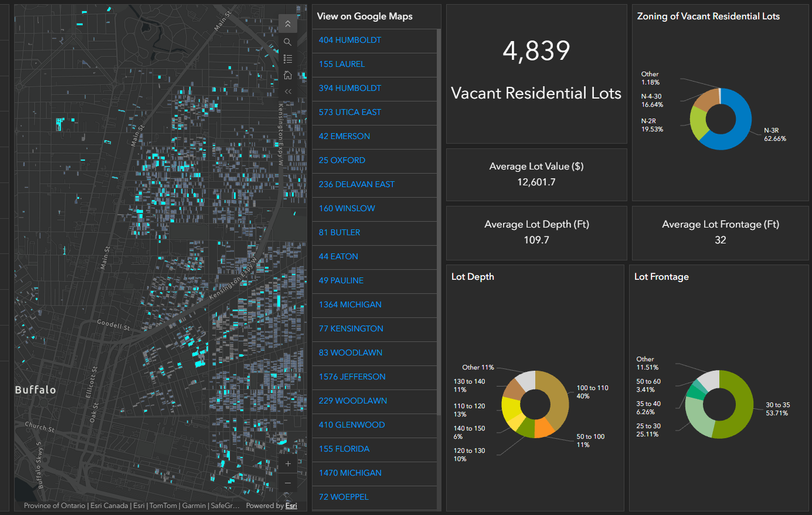This screenshot has width=812, height=515.
Task: Click average lot frontage value 32
Action: point(721,240)
